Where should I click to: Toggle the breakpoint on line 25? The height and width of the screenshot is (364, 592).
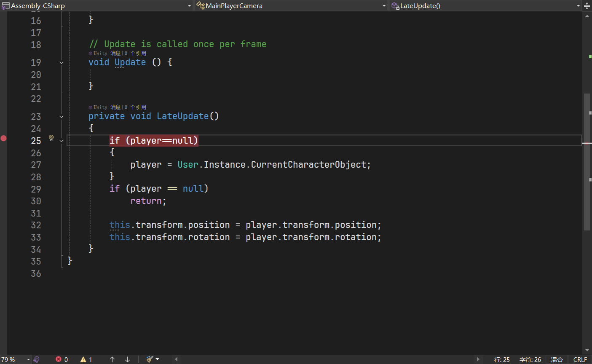point(3,138)
